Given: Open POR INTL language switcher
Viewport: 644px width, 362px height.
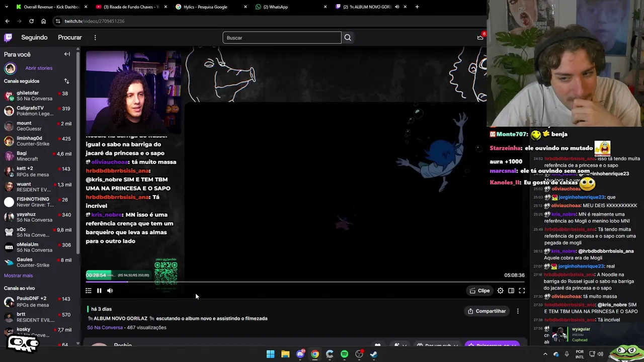Looking at the screenshot, I should point(580,354).
